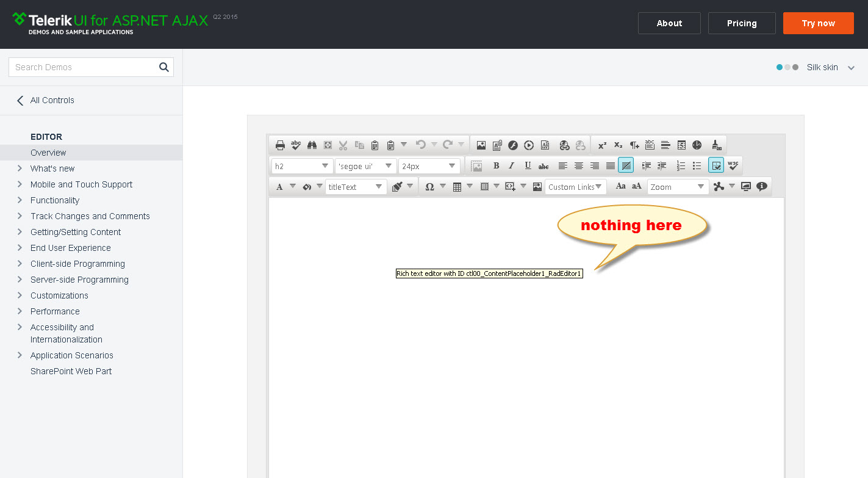Click the Print icon in editor toolbar

click(x=280, y=145)
